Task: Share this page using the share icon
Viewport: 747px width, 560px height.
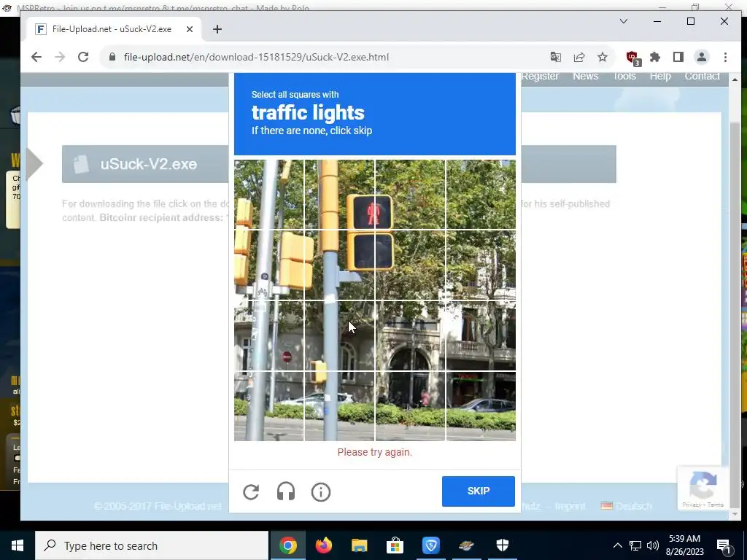Action: pos(578,57)
